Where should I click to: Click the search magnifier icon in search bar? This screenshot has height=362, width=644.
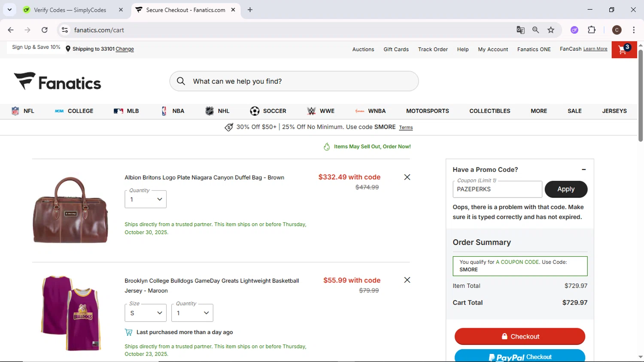pos(181,81)
